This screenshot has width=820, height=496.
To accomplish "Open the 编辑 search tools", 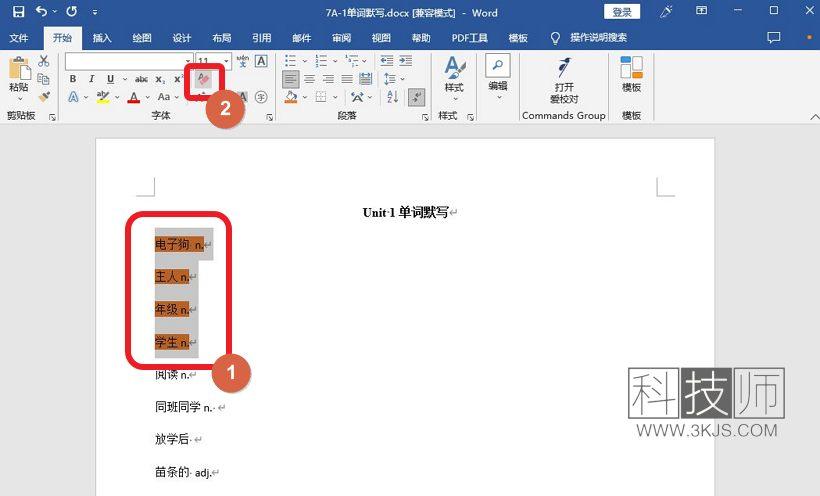I will pyautogui.click(x=497, y=76).
